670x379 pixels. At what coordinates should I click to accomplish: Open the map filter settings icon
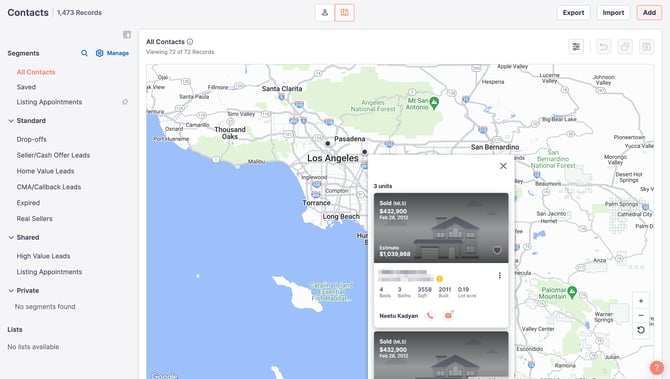(576, 47)
